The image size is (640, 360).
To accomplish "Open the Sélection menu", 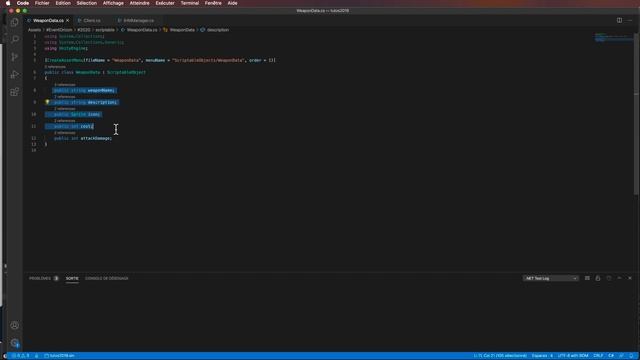I will [87, 3].
